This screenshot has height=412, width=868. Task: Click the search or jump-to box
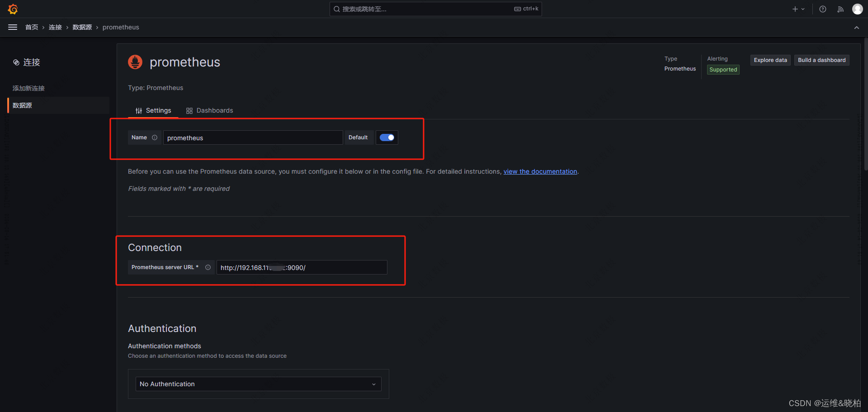tap(435, 9)
